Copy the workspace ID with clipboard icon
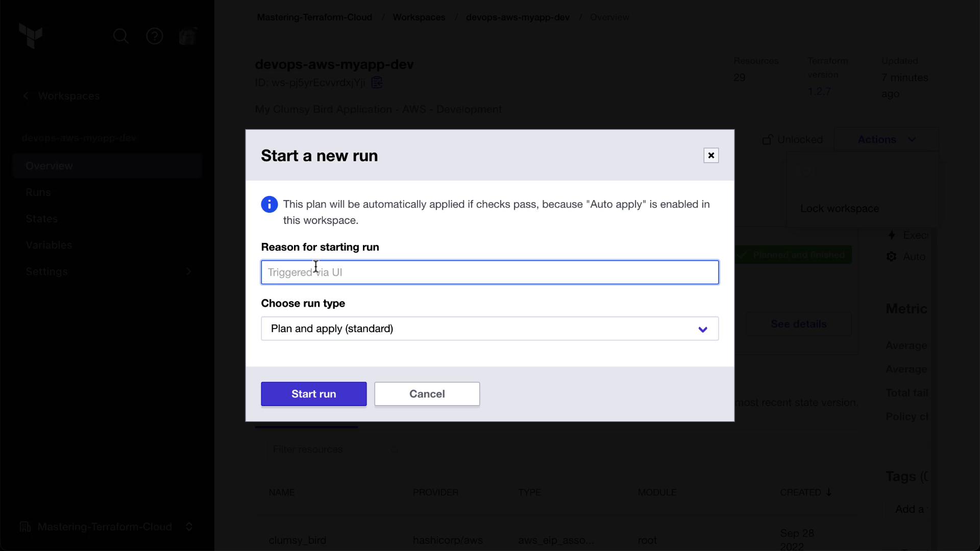The image size is (980, 551). (377, 83)
